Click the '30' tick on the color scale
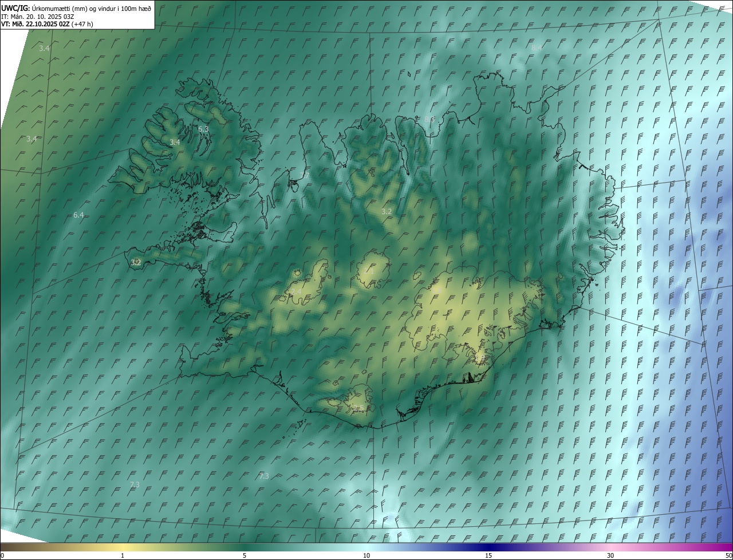 610,556
